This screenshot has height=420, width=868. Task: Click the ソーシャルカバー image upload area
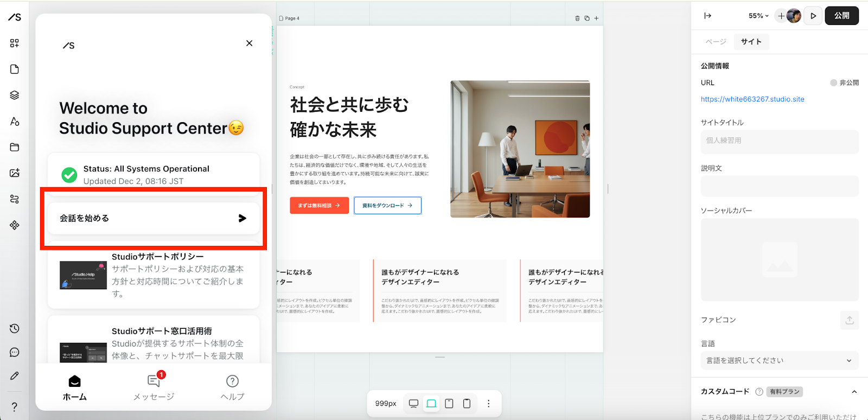click(x=780, y=259)
